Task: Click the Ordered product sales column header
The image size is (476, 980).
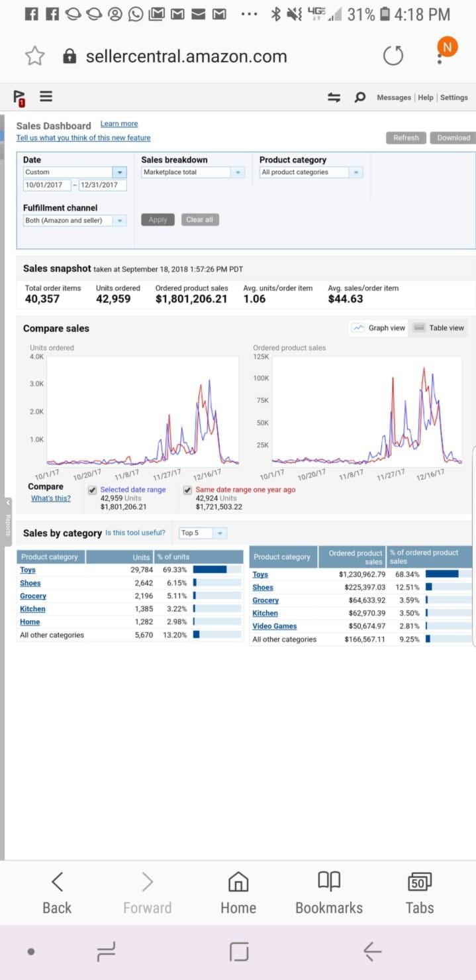Action: pyautogui.click(x=352, y=557)
